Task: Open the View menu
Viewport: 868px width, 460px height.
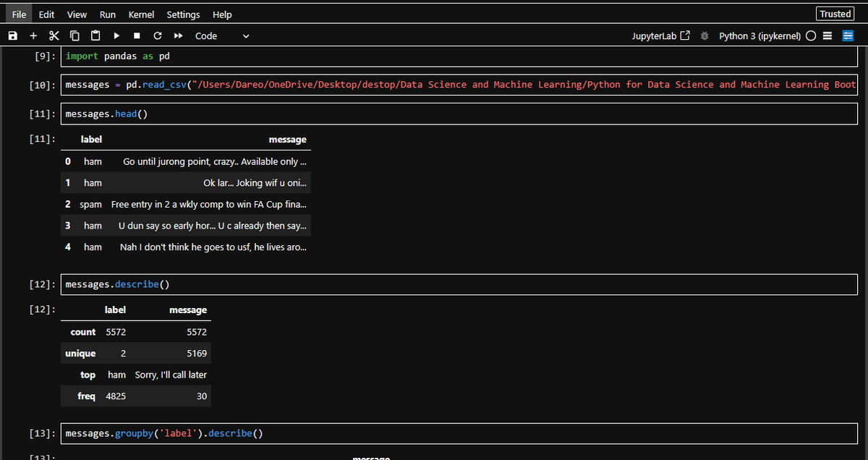Action: pyautogui.click(x=77, y=14)
